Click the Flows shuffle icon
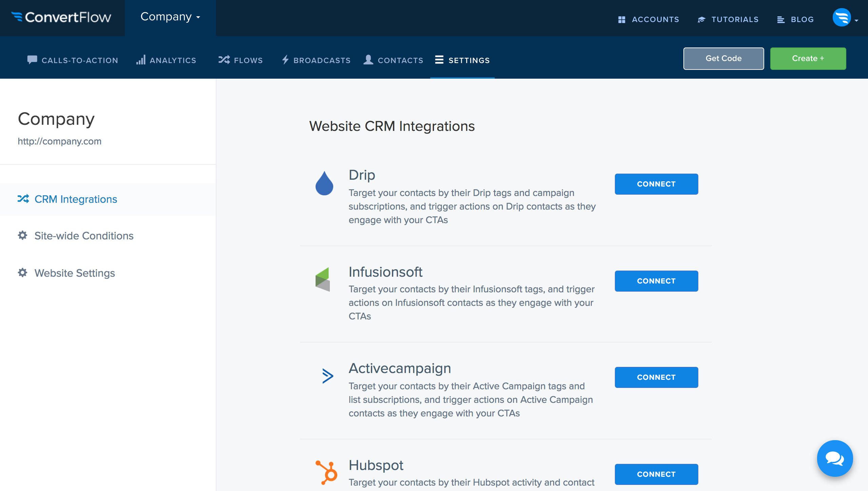This screenshot has height=491, width=868. [224, 60]
